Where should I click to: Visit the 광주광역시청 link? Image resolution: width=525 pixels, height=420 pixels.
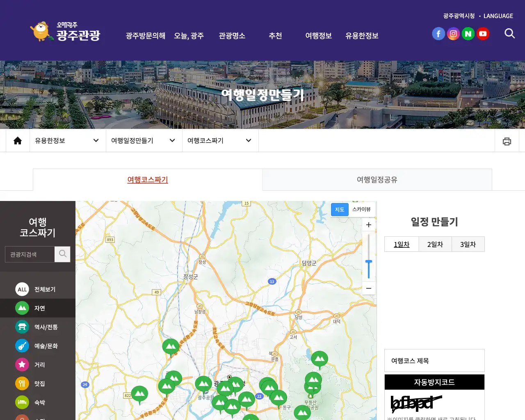459,16
